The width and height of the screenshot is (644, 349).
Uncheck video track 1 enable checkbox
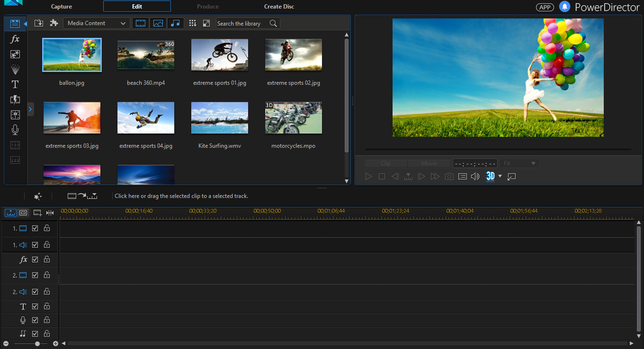pyautogui.click(x=35, y=228)
